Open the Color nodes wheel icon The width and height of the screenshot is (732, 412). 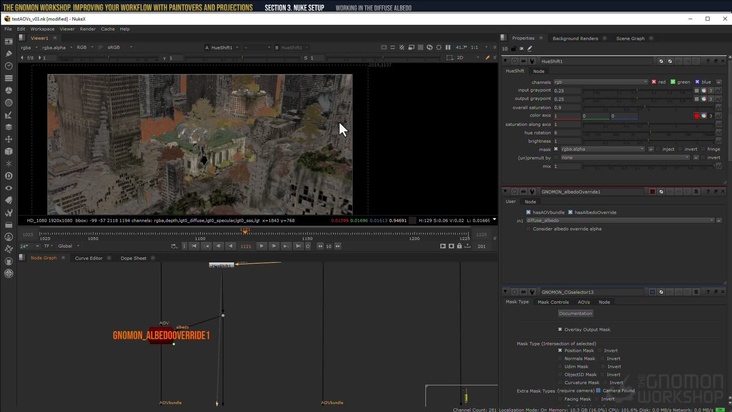[8, 91]
